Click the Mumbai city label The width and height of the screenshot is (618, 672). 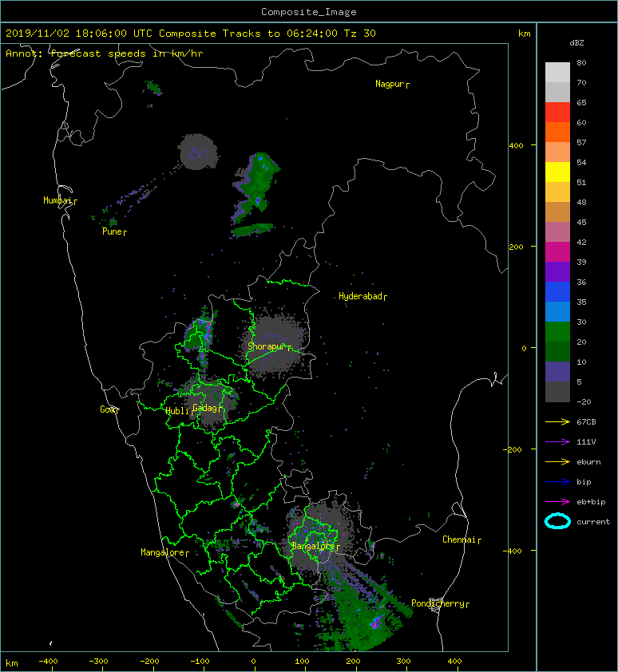coord(60,200)
